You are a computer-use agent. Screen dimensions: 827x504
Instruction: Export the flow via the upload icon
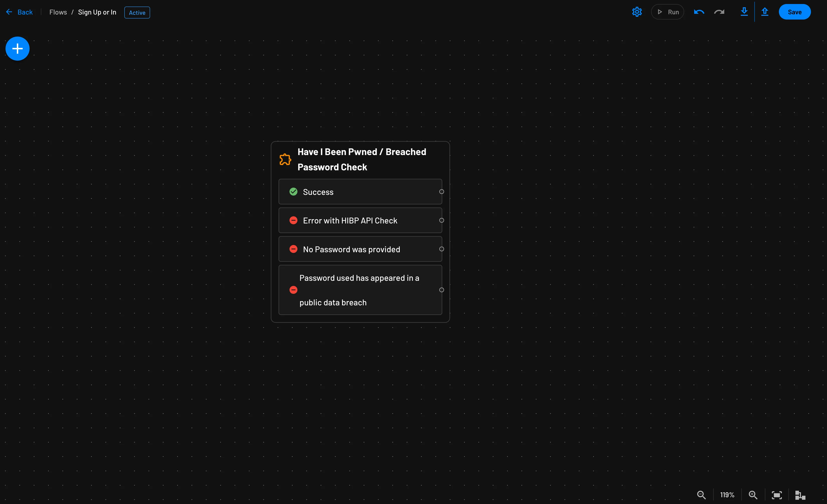[765, 12]
